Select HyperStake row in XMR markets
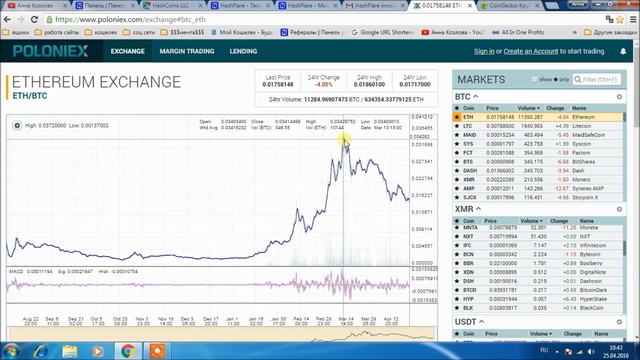 (538, 299)
